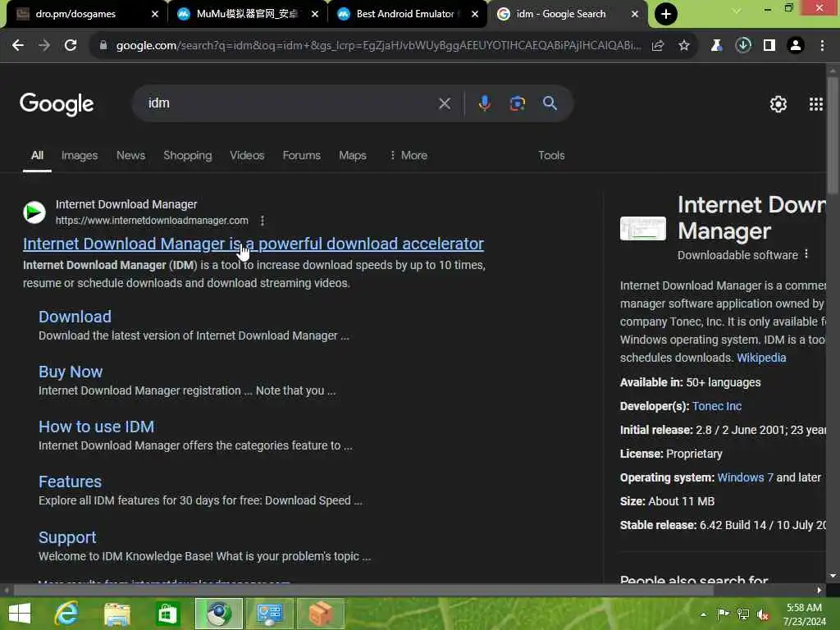The image size is (840, 630).
Task: Switch to the Best Android Emulator tab
Action: click(x=405, y=14)
